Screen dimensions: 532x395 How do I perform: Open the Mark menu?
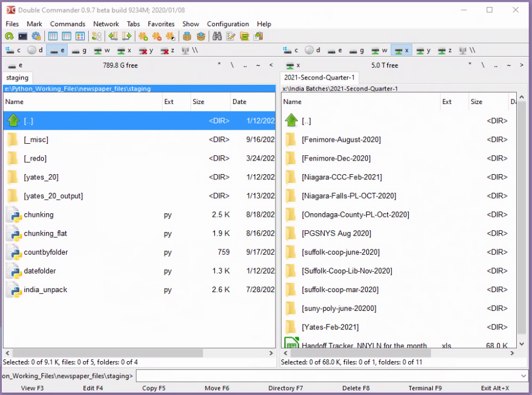[34, 24]
